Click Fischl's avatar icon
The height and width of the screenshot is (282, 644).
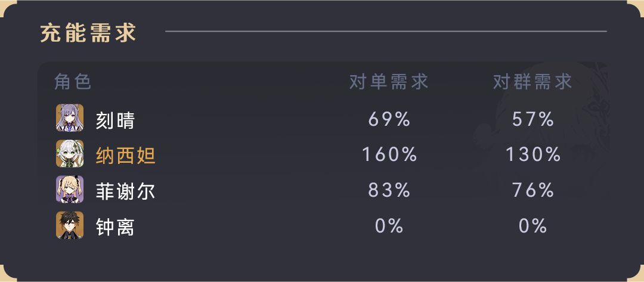[x=70, y=190]
